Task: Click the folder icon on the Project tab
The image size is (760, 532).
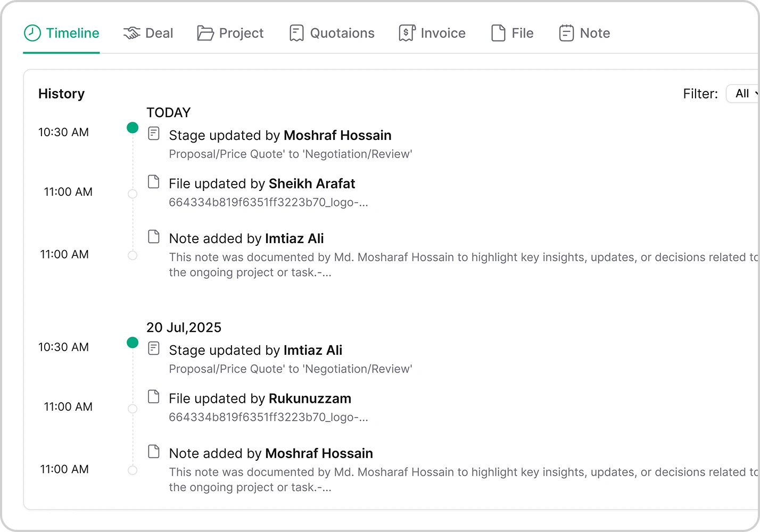Action: (x=206, y=33)
